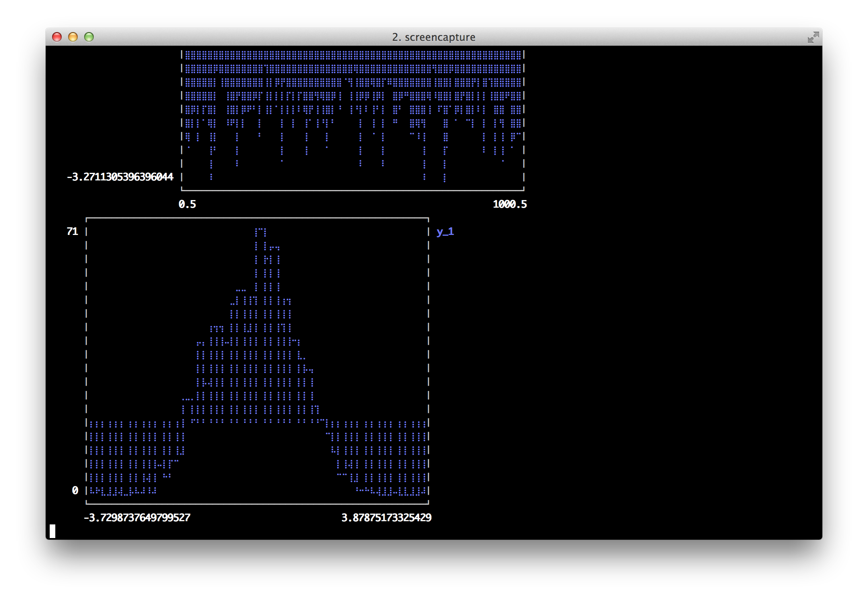This screenshot has height=603, width=868.
Task: Click the 0.5 x-axis start label
Action: coord(187,204)
